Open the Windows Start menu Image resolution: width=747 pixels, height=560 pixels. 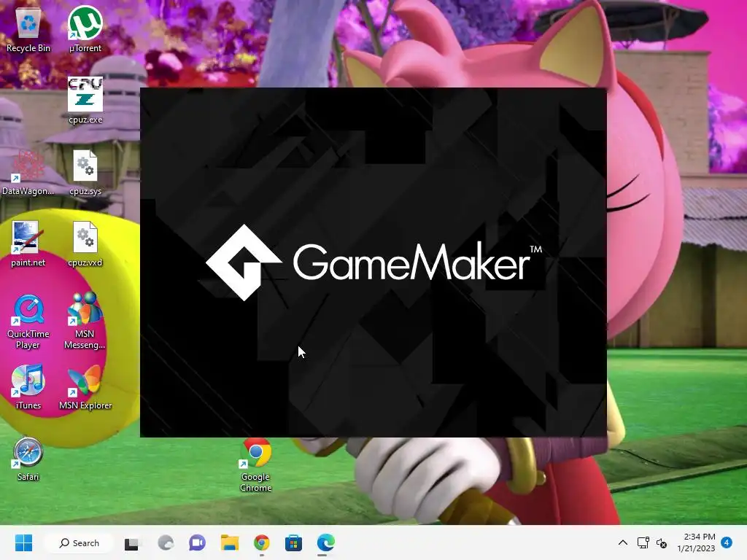click(x=23, y=542)
